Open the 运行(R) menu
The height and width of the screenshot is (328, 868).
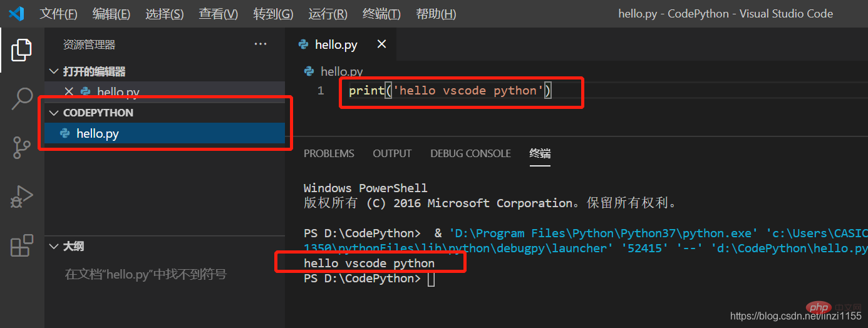coord(328,14)
